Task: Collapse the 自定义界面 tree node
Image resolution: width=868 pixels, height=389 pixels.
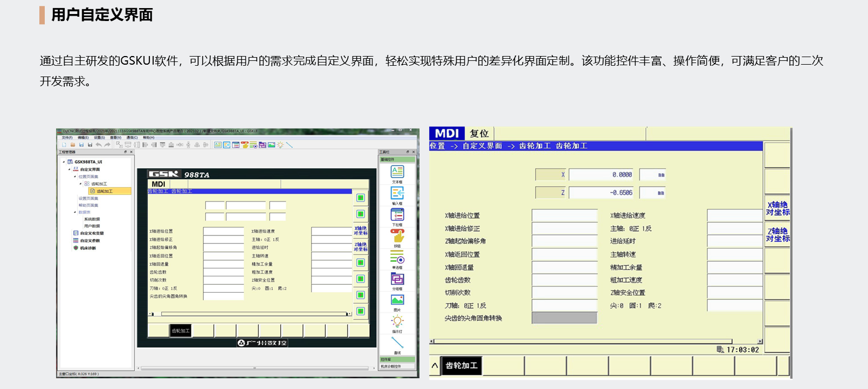Action: click(69, 169)
